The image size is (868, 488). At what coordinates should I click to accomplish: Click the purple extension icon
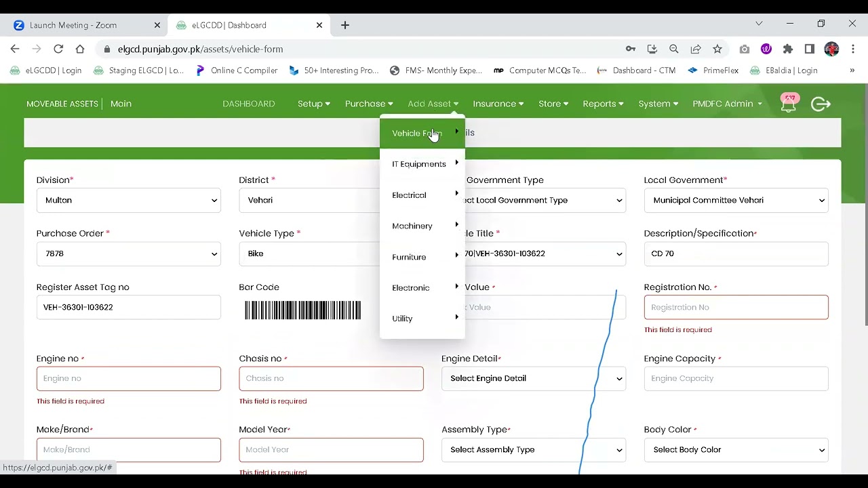pos(766,49)
